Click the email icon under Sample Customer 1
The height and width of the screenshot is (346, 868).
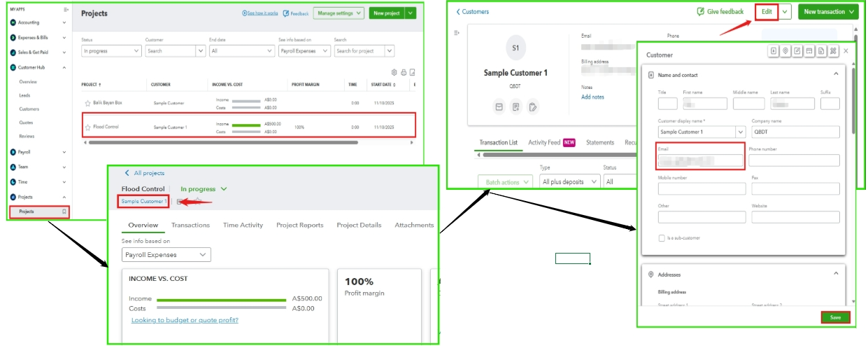(x=499, y=107)
